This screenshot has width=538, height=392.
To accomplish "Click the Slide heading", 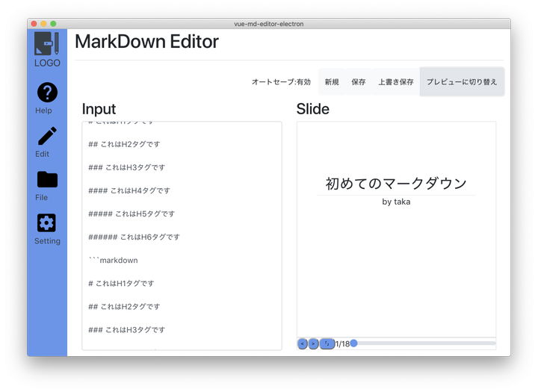I will 312,109.
